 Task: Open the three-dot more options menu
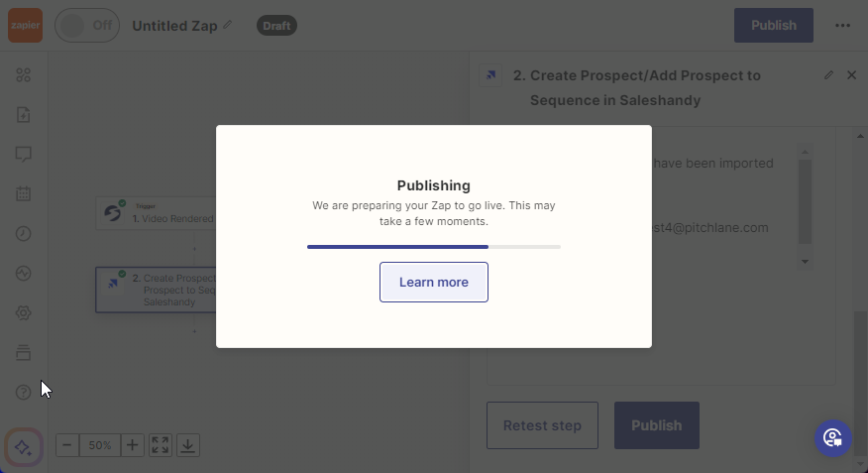point(842,26)
